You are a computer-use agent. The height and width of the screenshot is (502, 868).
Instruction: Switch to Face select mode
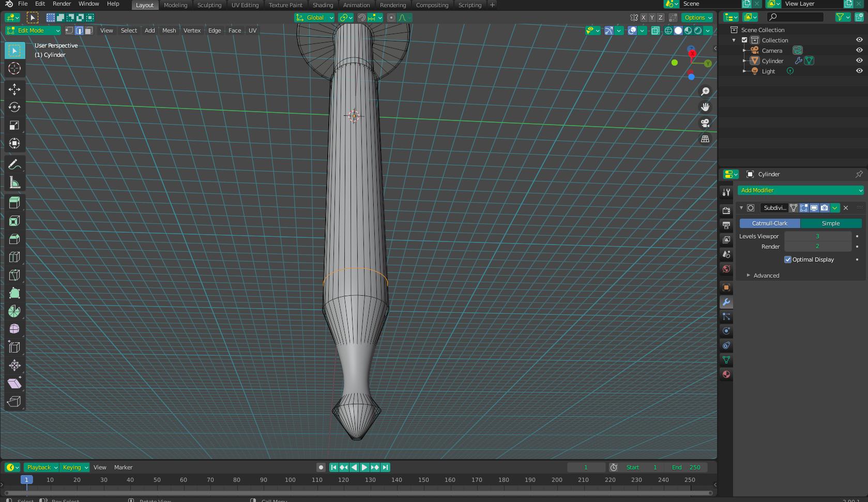click(x=89, y=31)
